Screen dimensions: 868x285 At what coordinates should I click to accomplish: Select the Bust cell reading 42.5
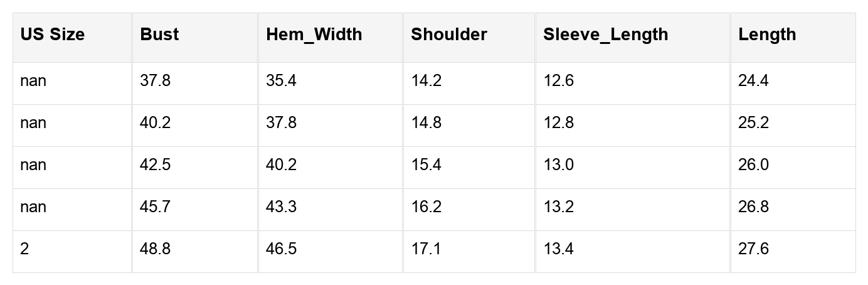[155, 165]
